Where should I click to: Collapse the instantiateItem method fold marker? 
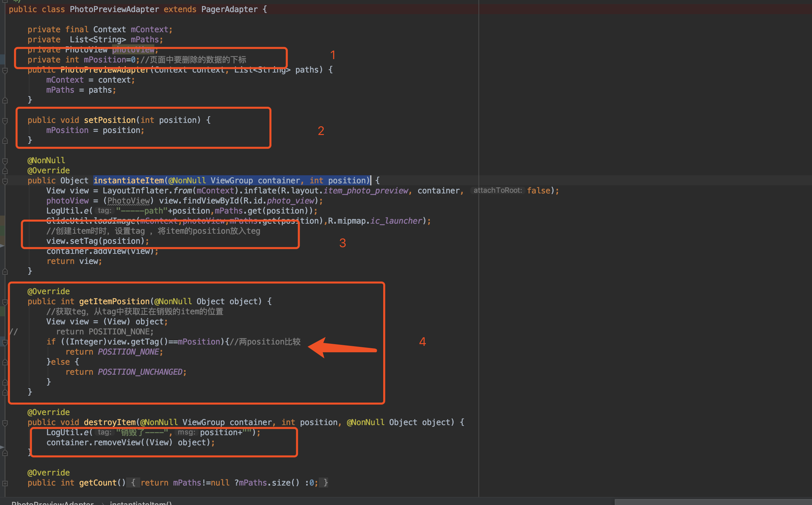5,181
